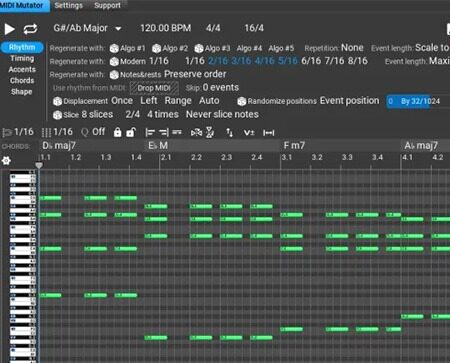Click the 16/4 length value

tap(254, 28)
